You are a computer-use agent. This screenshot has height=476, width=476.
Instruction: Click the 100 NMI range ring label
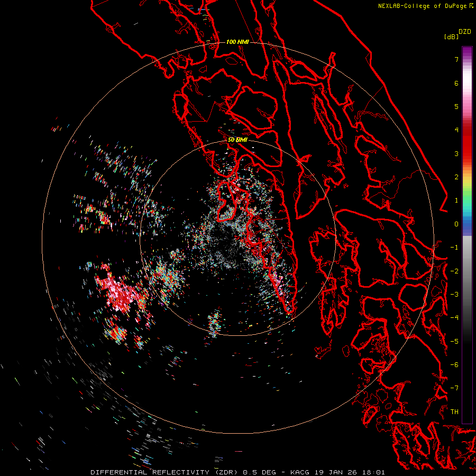coord(237,42)
